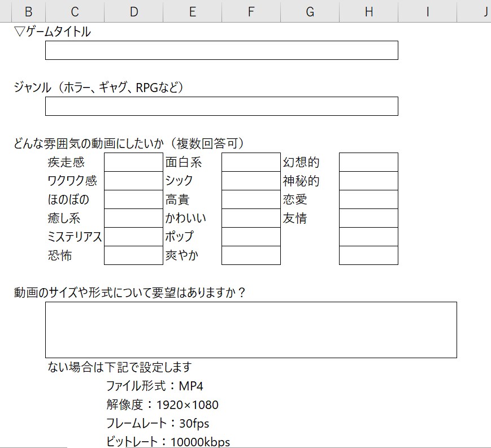491x448 pixels.
Task: Click the ゲームタイトル input box
Action: pyautogui.click(x=221, y=50)
